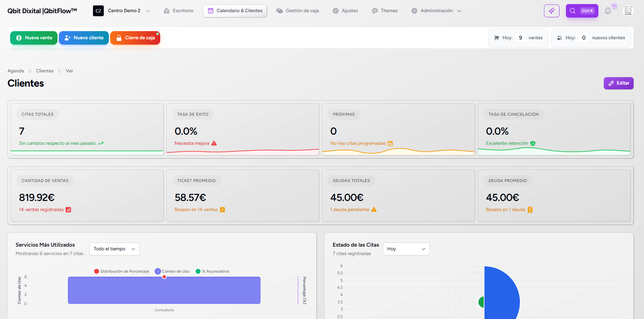Click the Próximas label
This screenshot has width=644, height=319.
(x=344, y=114)
